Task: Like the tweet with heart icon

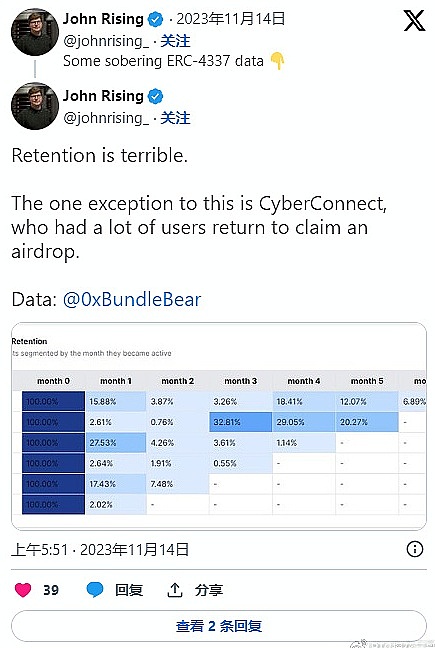Action: coord(23,590)
